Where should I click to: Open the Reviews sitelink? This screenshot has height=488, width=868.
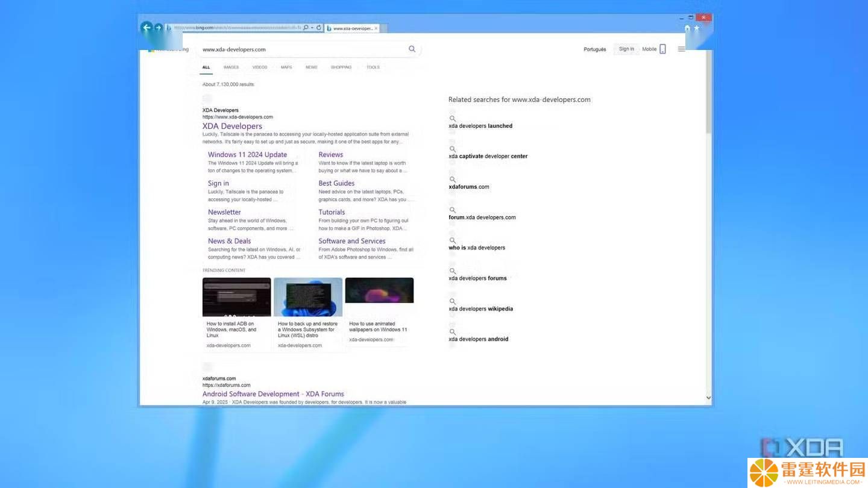330,154
